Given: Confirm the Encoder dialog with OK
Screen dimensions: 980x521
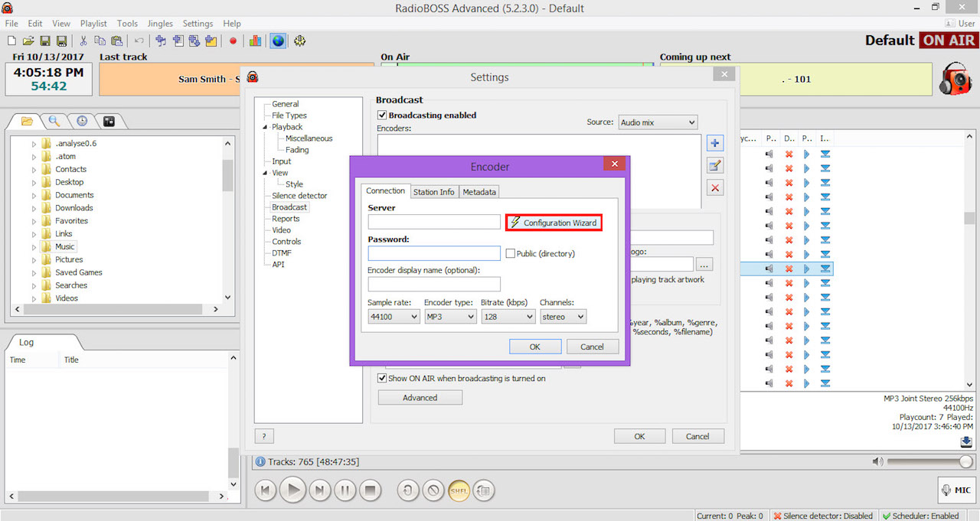Looking at the screenshot, I should point(535,347).
